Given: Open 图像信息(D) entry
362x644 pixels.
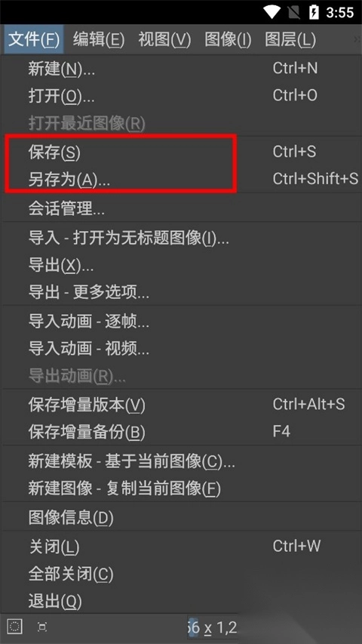Looking at the screenshot, I should 181,517.
